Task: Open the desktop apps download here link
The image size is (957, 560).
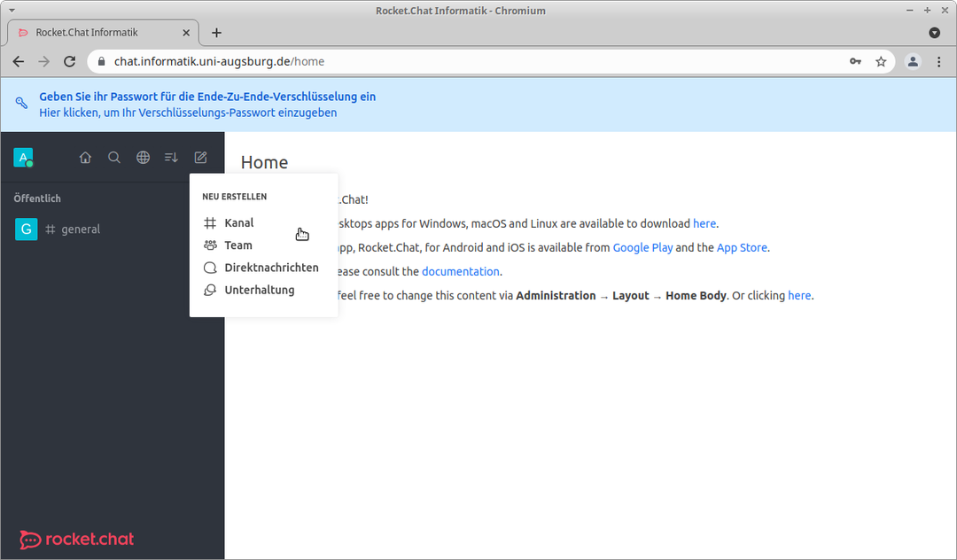Action: click(704, 224)
